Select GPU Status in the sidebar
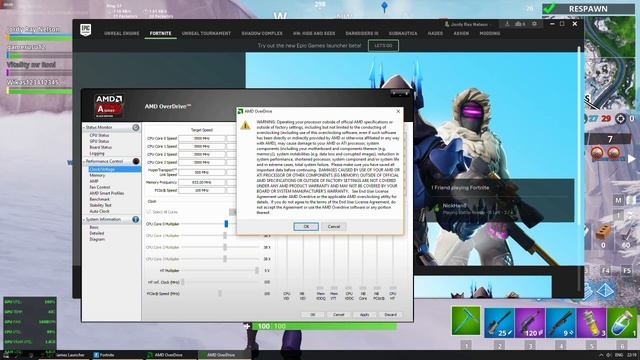The width and height of the screenshot is (640, 360). (99, 141)
